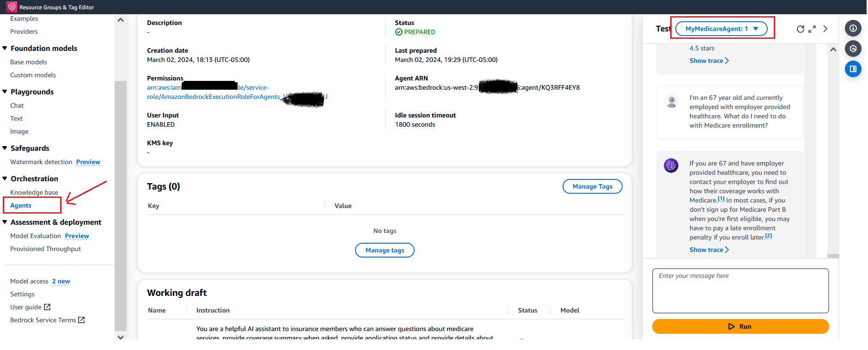This screenshot has height=350, width=868.
Task: Open Providers in sidebar
Action: [24, 31]
